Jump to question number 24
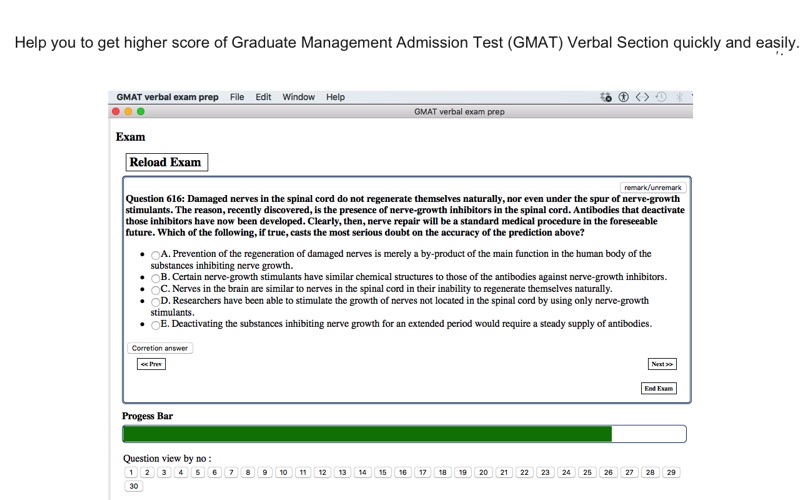Image resolution: width=800 pixels, height=500 pixels. 566,472
